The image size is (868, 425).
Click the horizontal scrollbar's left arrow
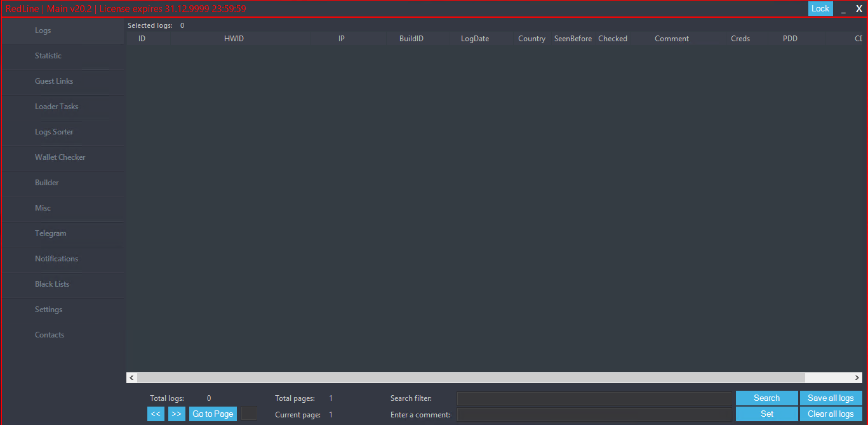(x=131, y=377)
